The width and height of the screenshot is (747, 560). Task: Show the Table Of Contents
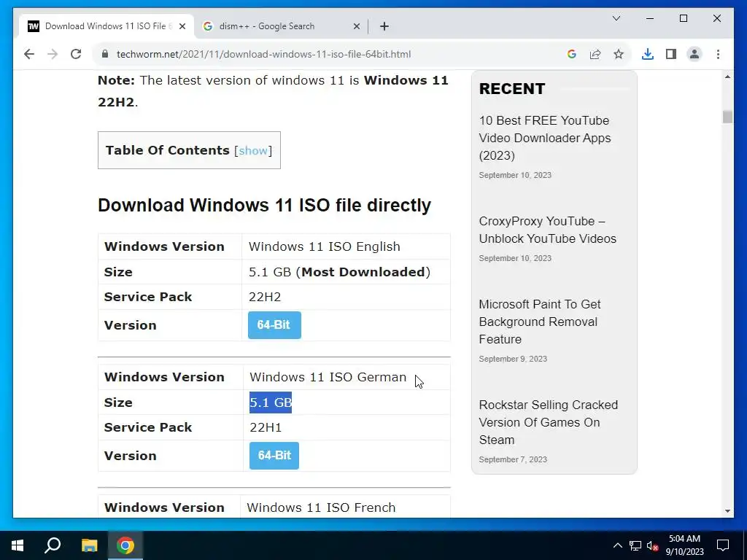coord(253,150)
